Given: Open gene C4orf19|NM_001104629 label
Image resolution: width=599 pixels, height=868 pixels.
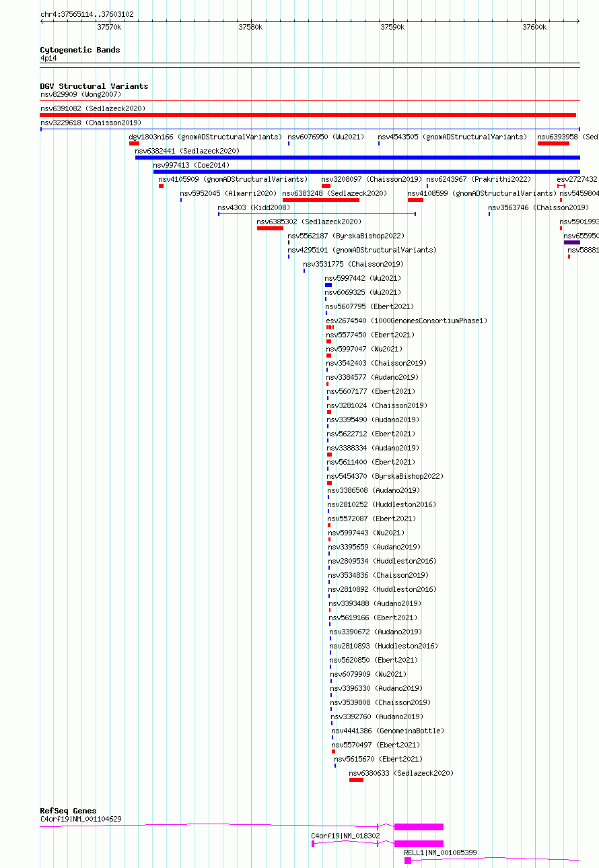Looking at the screenshot, I should pos(81,819).
